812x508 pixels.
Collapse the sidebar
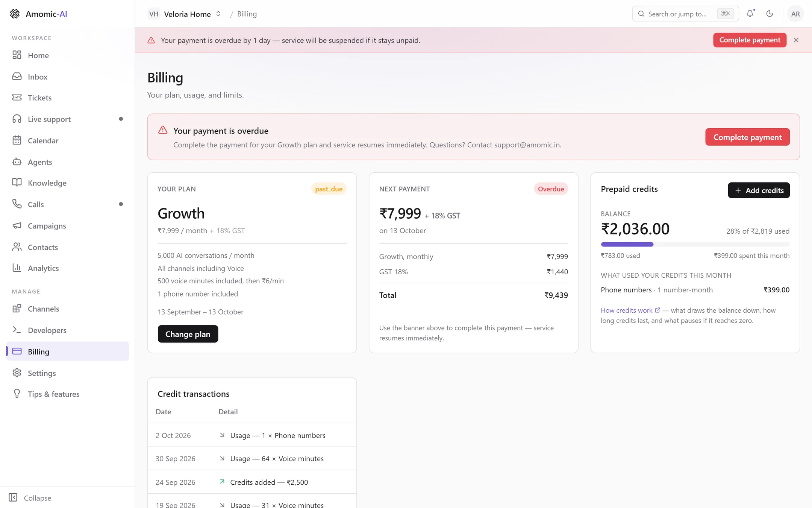[x=30, y=498]
